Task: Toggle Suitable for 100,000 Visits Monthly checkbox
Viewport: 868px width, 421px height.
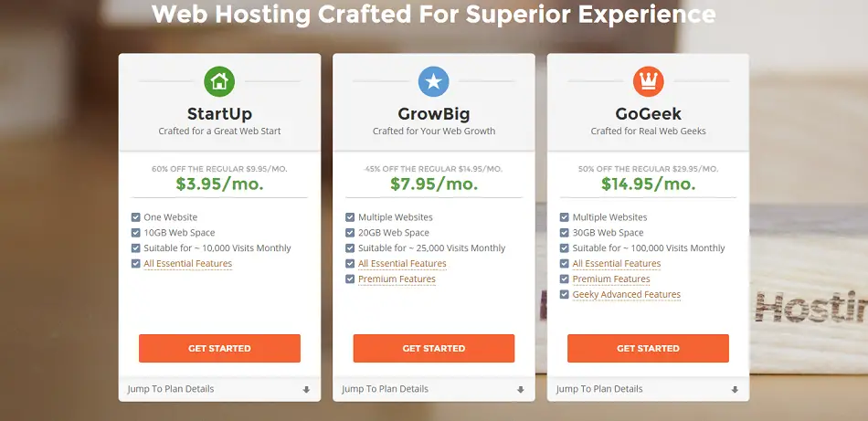Action: click(564, 248)
